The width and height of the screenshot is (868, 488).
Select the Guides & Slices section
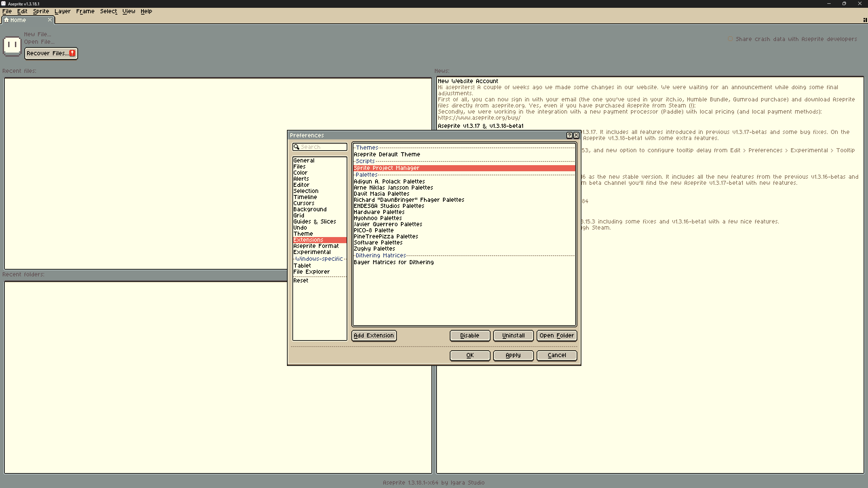tap(320, 221)
